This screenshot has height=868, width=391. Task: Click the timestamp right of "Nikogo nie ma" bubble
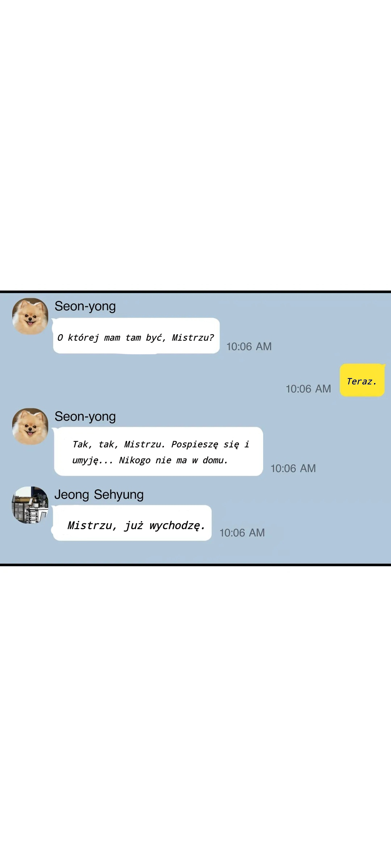click(293, 468)
